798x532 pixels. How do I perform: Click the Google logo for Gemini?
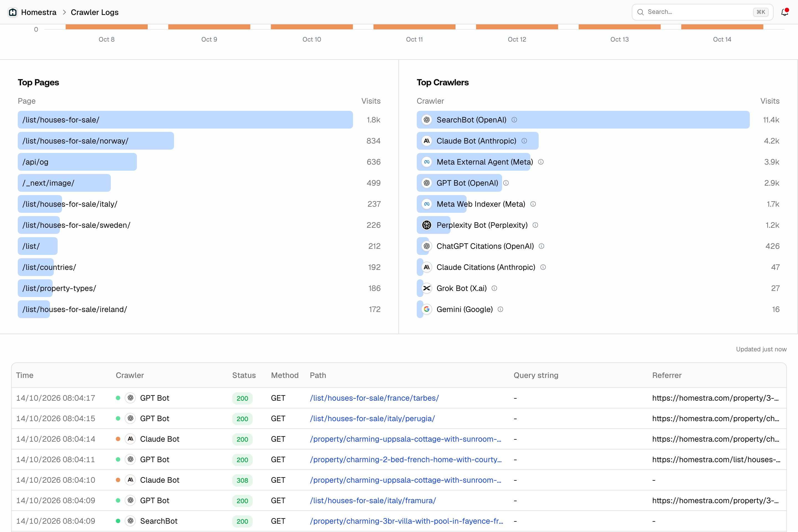click(x=426, y=309)
